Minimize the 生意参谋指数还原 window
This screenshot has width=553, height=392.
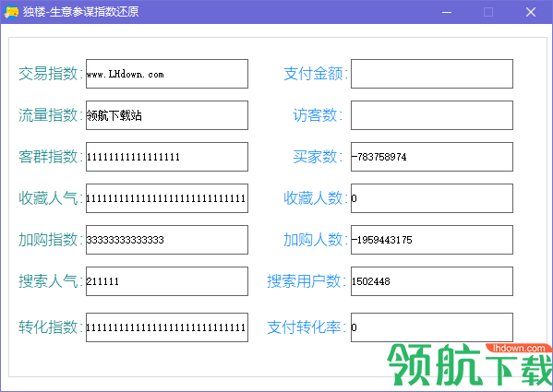tap(447, 12)
